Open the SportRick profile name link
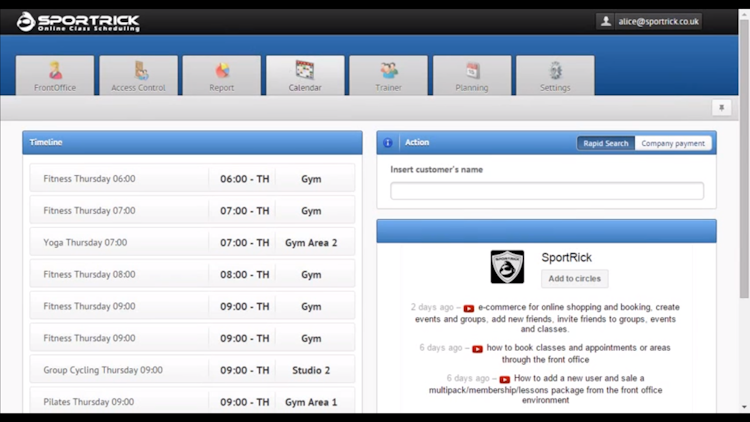750x422 pixels. click(x=566, y=257)
